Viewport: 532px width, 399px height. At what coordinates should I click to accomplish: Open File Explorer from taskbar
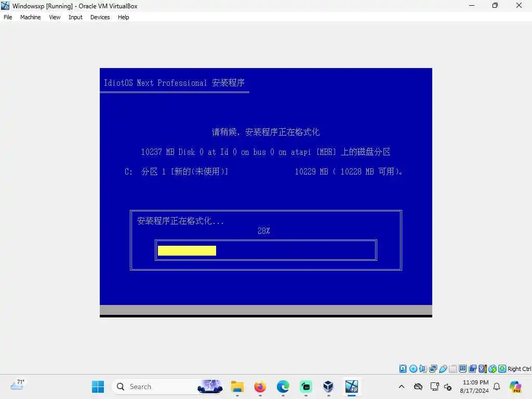[x=237, y=387]
